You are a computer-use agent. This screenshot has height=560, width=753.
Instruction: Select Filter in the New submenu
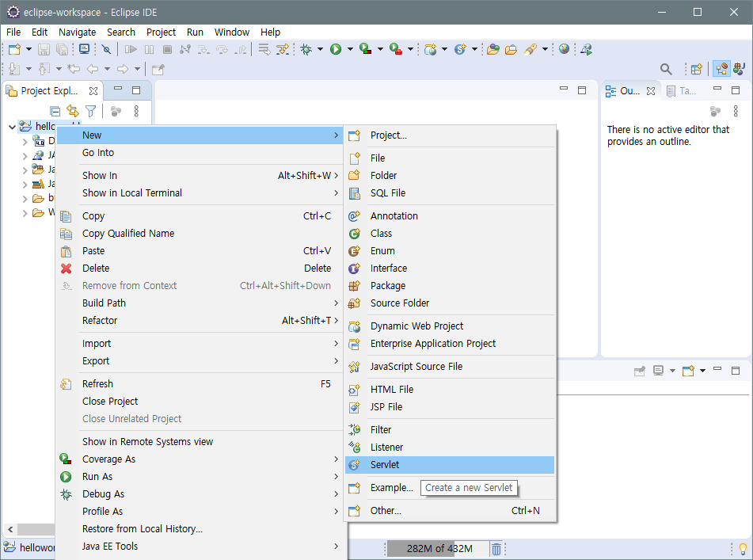(450, 430)
